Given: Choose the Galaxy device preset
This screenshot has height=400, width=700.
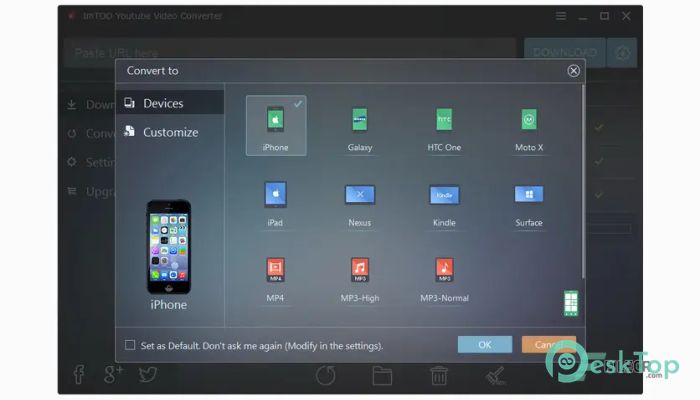Looking at the screenshot, I should tap(360, 129).
